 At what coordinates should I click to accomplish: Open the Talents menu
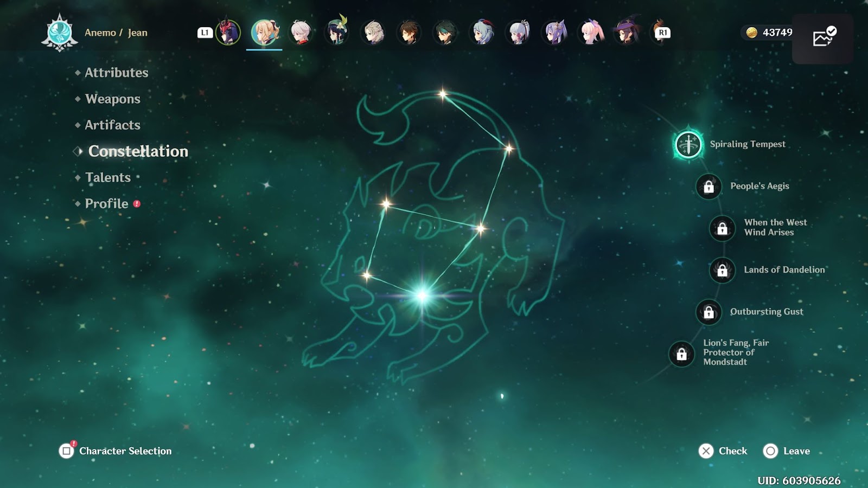pos(107,177)
